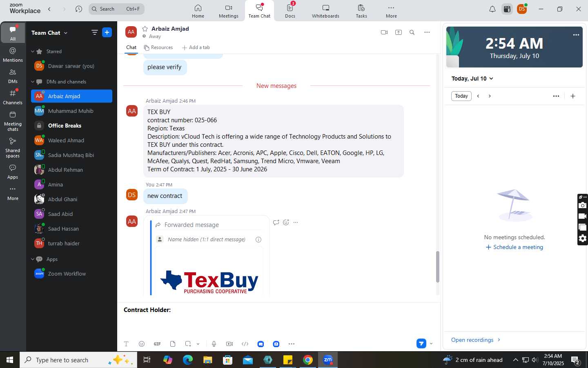Add emoji reaction to forwarded message
This screenshot has width=588, height=368.
click(x=286, y=222)
